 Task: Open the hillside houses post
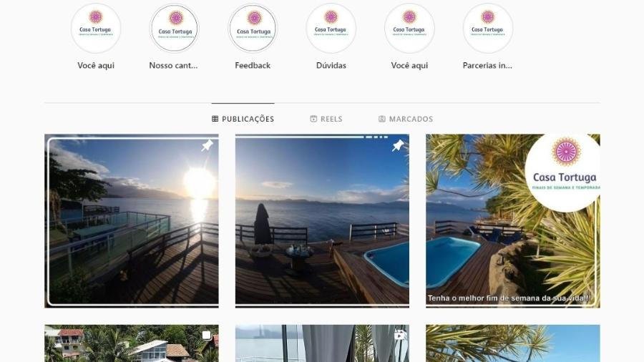(x=132, y=343)
